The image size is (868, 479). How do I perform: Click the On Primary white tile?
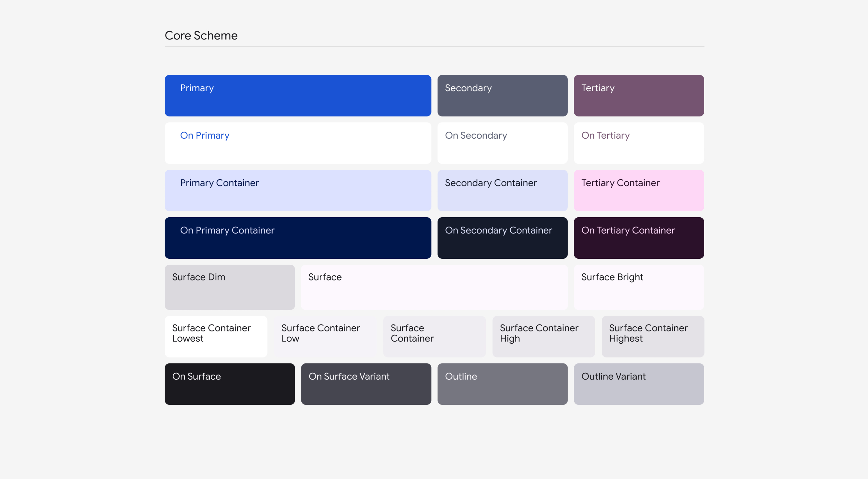point(298,143)
